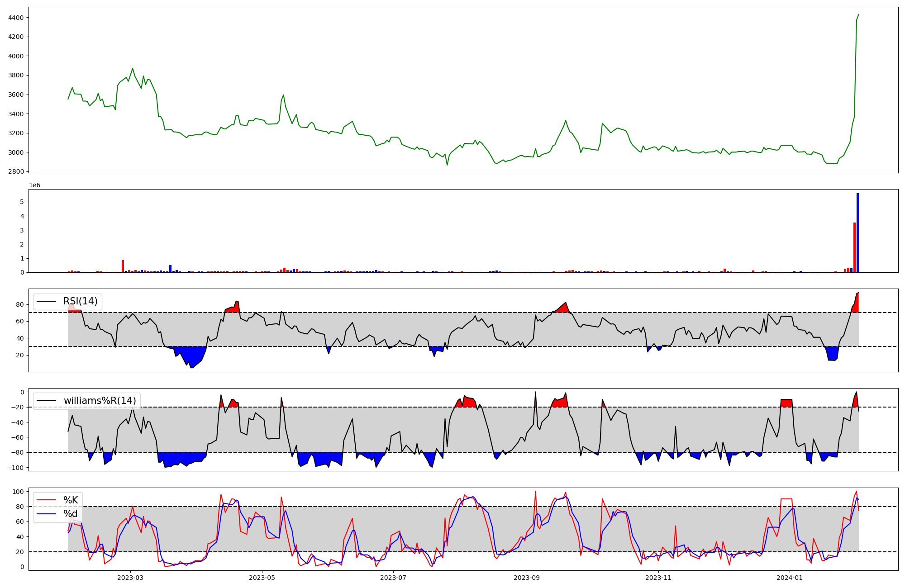Click the 2023-09 x-axis date label

pos(527,578)
